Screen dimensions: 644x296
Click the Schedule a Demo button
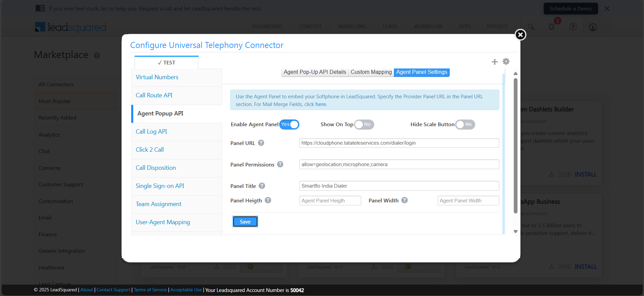tap(571, 9)
